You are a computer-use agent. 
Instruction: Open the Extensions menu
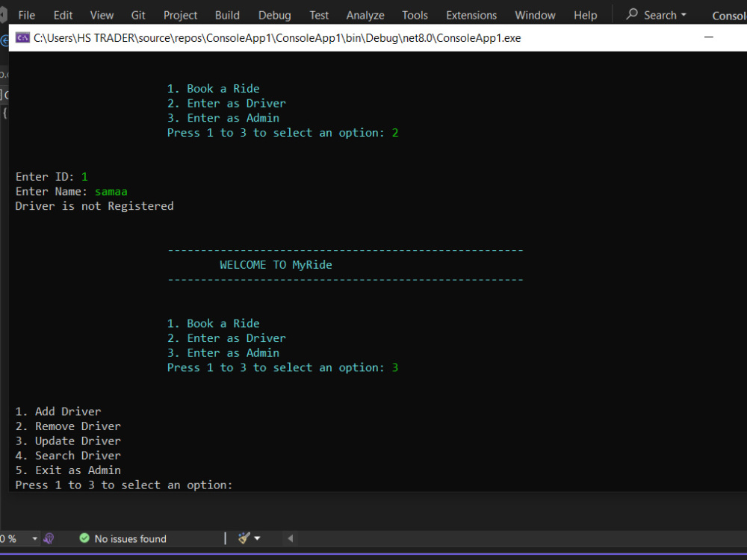click(471, 14)
